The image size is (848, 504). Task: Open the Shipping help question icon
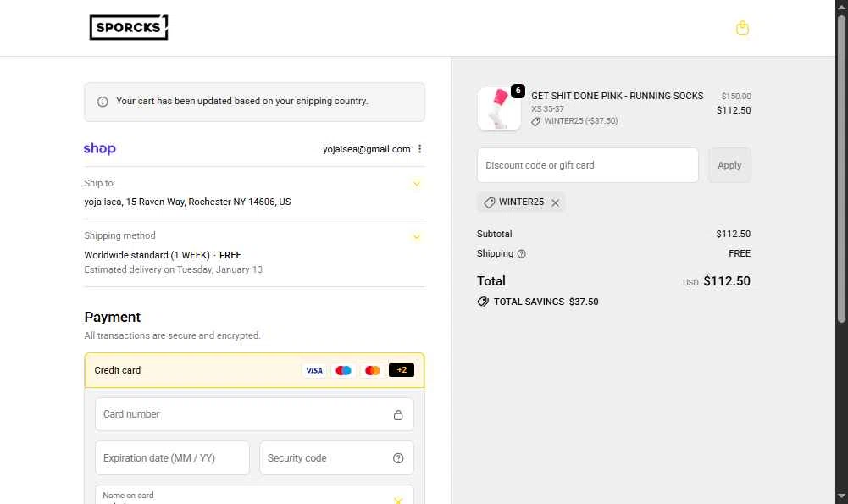521,253
